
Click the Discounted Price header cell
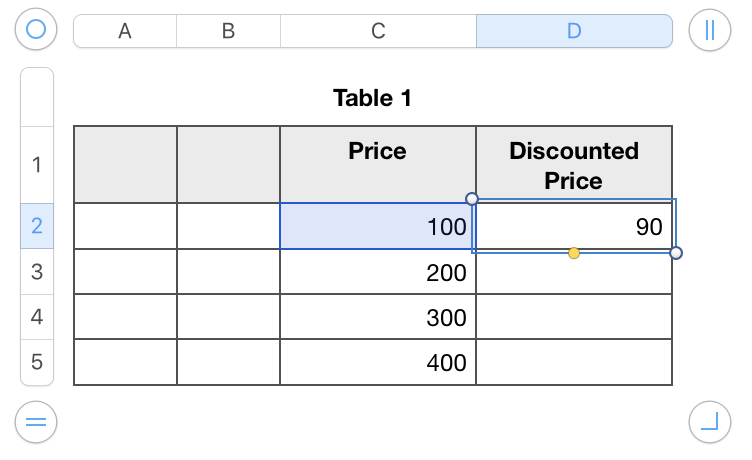tap(574, 165)
